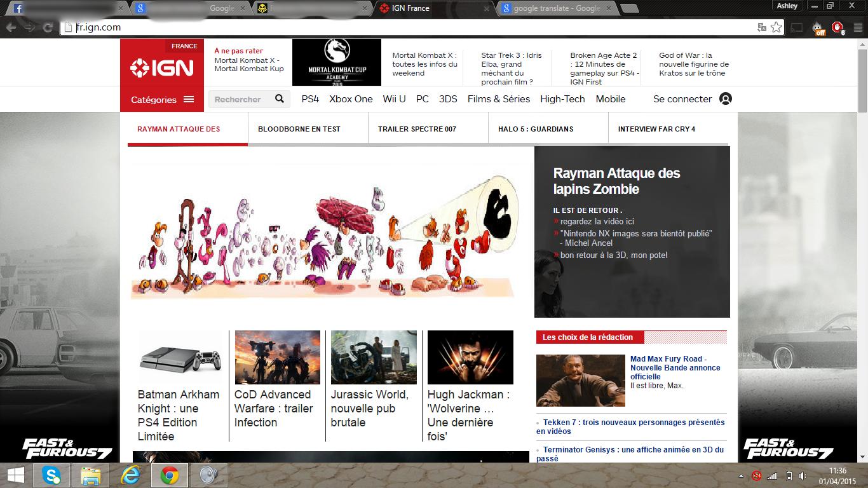This screenshot has width=868, height=488.
Task: Go to the PC section
Action: pos(423,99)
